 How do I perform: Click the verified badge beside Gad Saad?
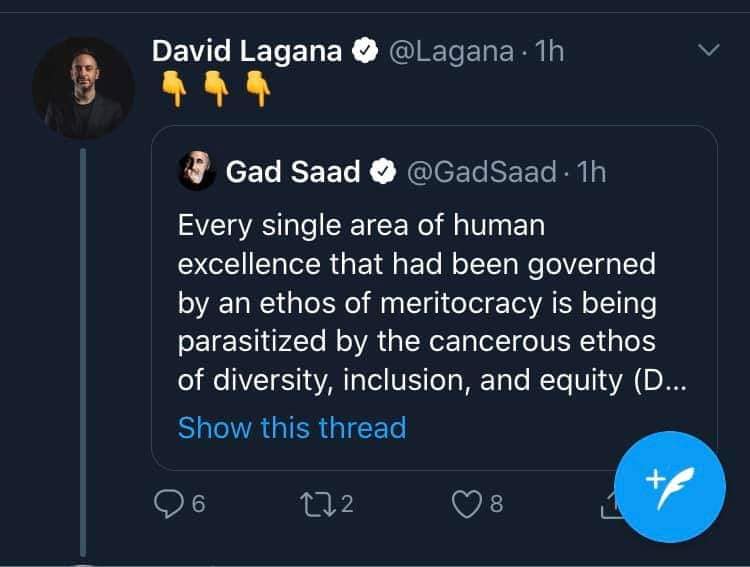coord(380,172)
